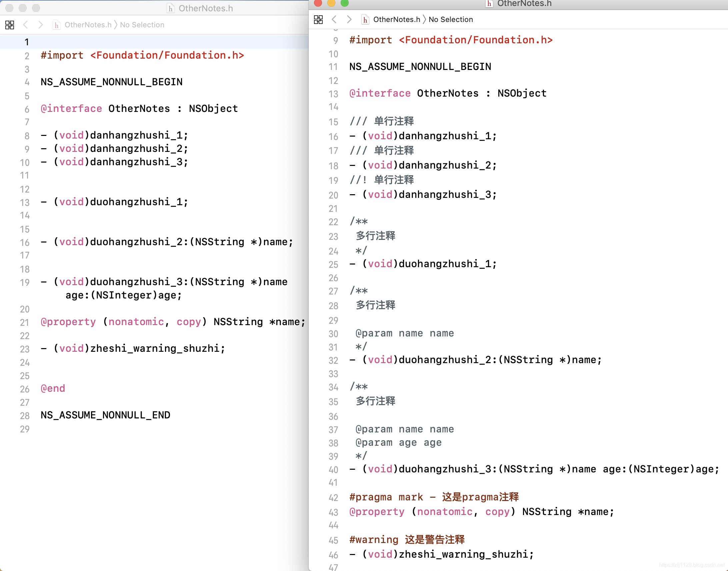Click 'duohangzhushi_1' method in left editor
Image resolution: width=728 pixels, height=571 pixels.
click(x=114, y=202)
